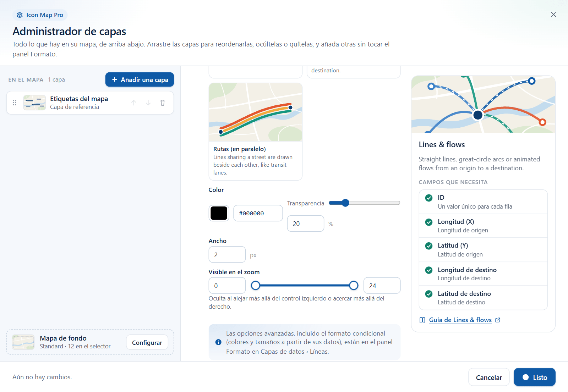Select the Etiquetas del mapa layer thumbnail
The image size is (568, 392).
point(34,103)
